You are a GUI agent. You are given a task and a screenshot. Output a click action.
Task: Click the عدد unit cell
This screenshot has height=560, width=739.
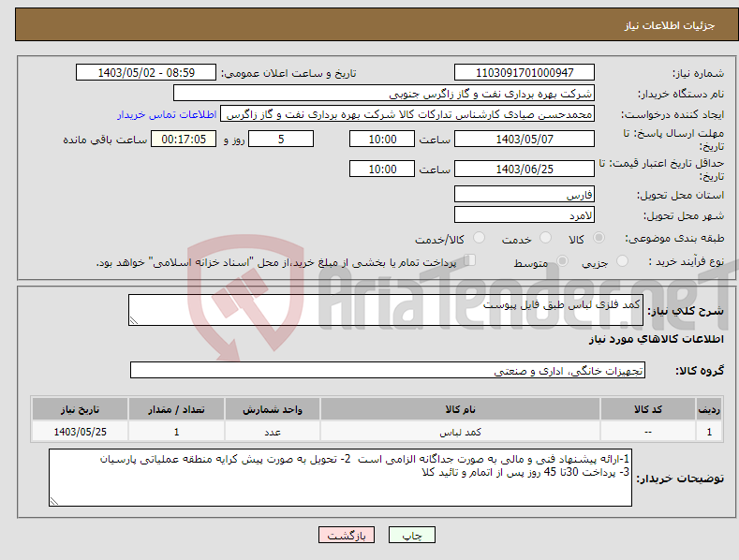click(x=273, y=432)
